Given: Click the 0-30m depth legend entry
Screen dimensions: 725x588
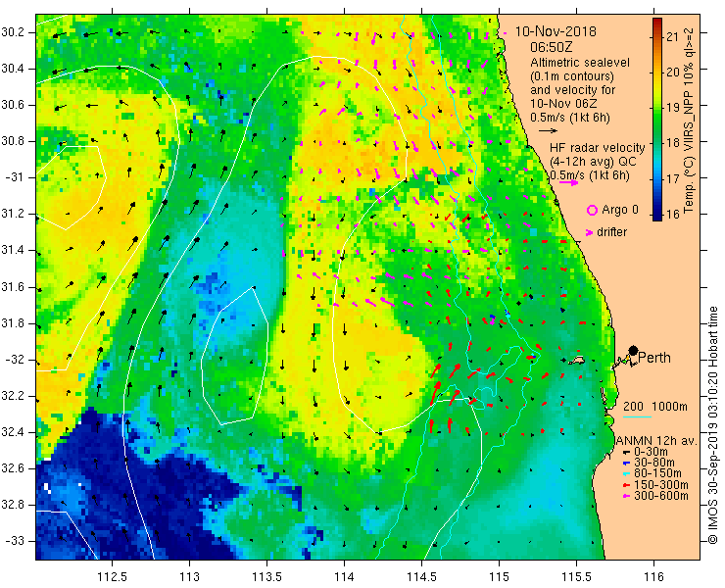Looking at the screenshot, I should (x=651, y=452).
